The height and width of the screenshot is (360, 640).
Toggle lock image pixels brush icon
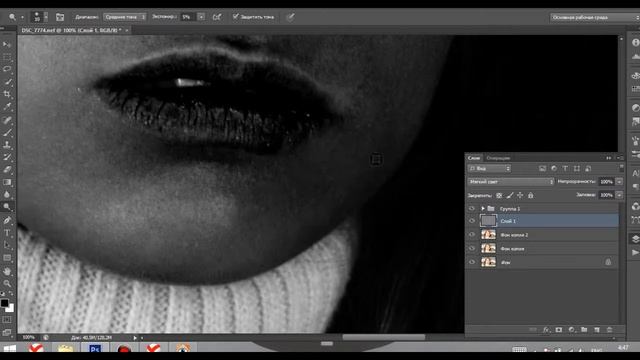(509, 196)
